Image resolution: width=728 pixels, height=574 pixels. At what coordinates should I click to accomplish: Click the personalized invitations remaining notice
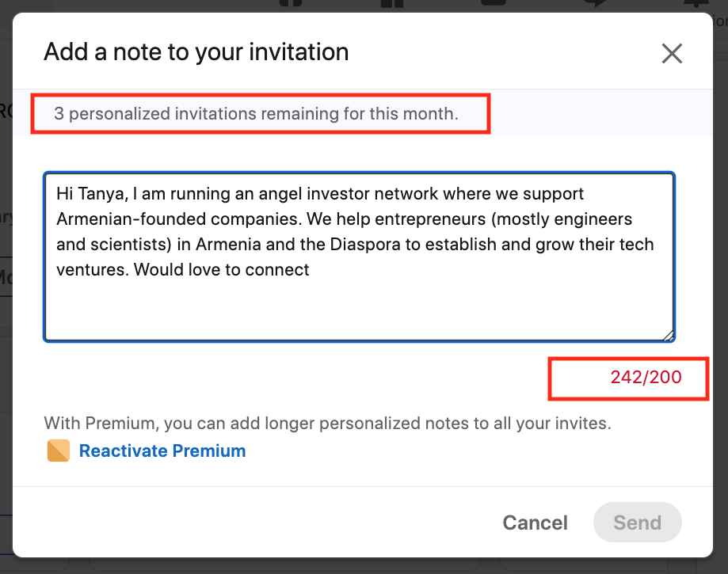(256, 114)
